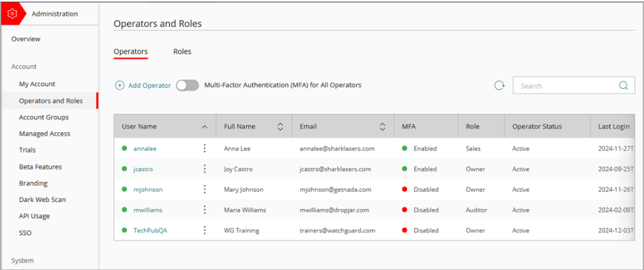Toggle Multi-Factor Authentication for All Operators
This screenshot has height=270, width=644.
[187, 85]
